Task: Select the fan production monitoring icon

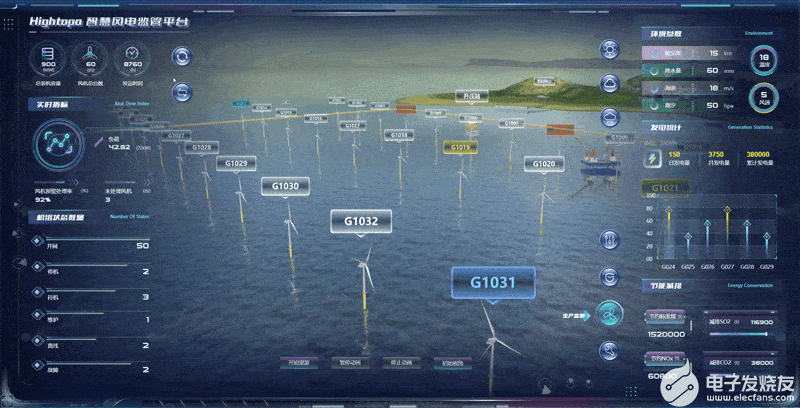Action: (609, 314)
